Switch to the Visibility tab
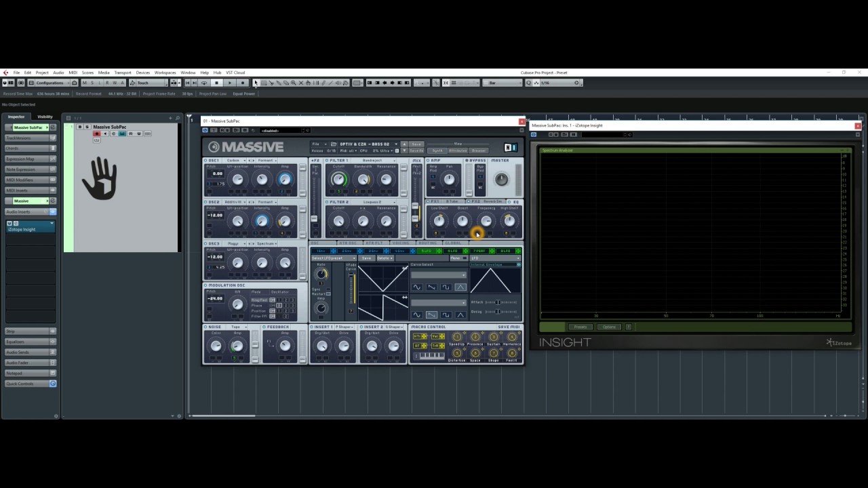This screenshot has width=868, height=488. [x=45, y=117]
